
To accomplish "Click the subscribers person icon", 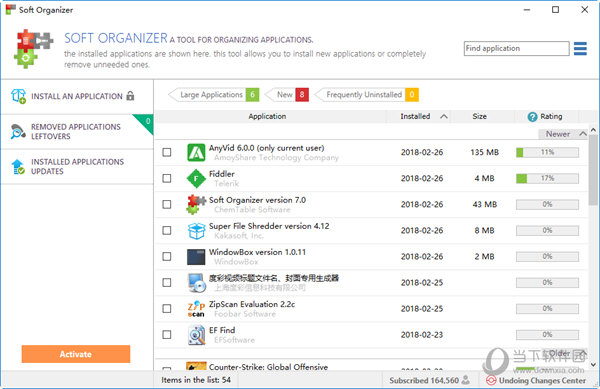I will point(465,380).
